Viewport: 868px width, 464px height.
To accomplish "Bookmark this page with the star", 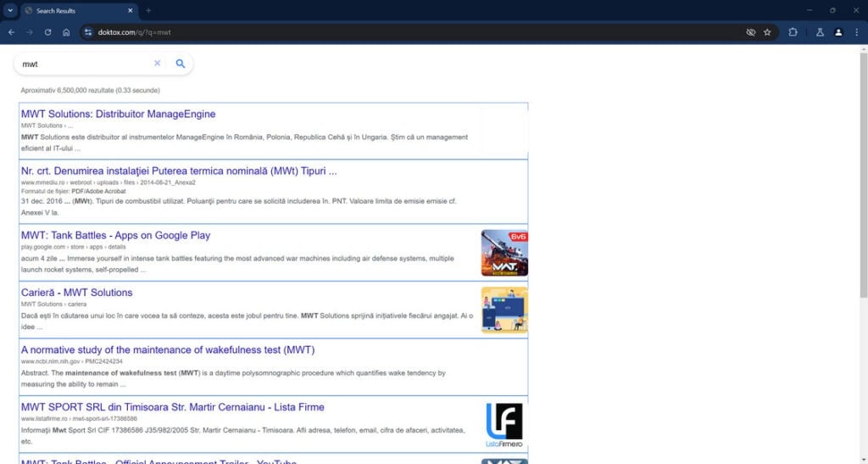I will pos(767,32).
